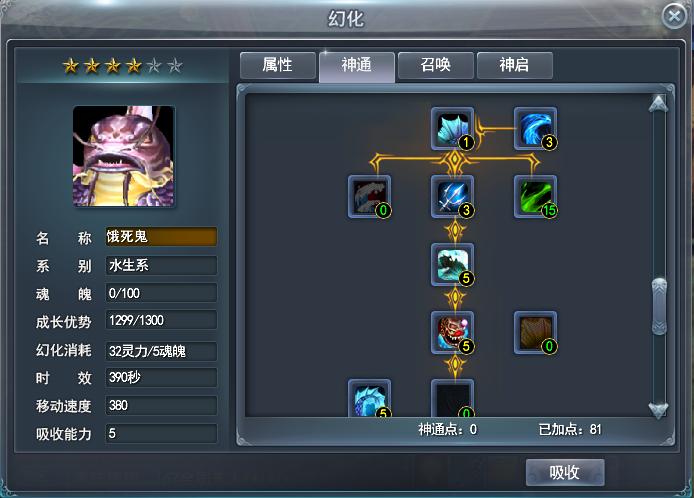The image size is (694, 498).
Task: Select the red fish mouth skill with level 0
Action: [x=369, y=197]
